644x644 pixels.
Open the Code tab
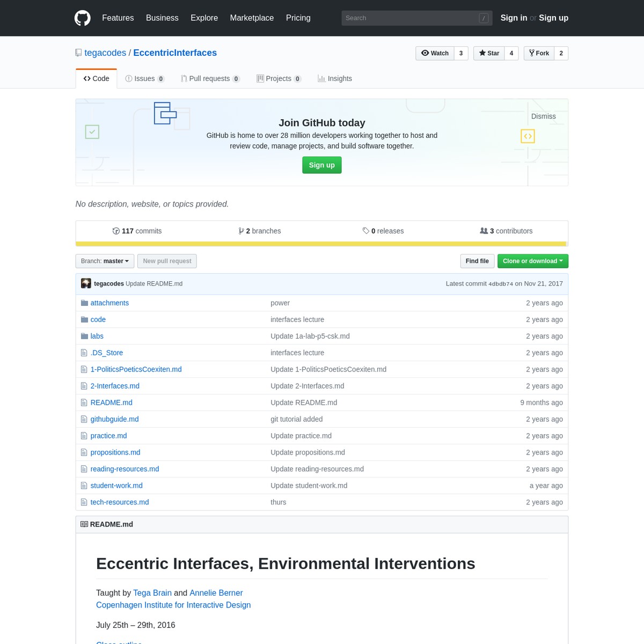point(96,78)
